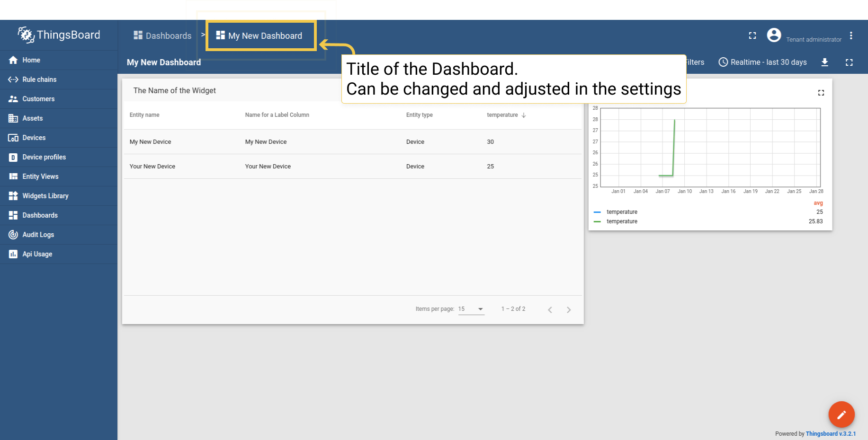Viewport: 868px width, 440px height.
Task: Click the orange edit dashboard pencil button
Action: pyautogui.click(x=841, y=414)
